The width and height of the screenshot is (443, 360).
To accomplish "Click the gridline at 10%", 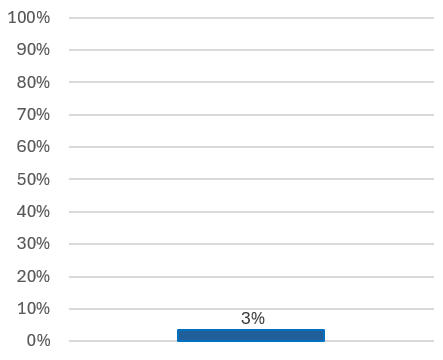I will click(x=251, y=309).
